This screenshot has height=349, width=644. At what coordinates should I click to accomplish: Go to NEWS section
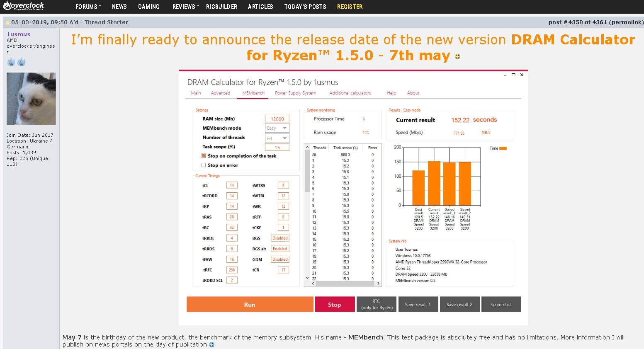click(x=119, y=7)
